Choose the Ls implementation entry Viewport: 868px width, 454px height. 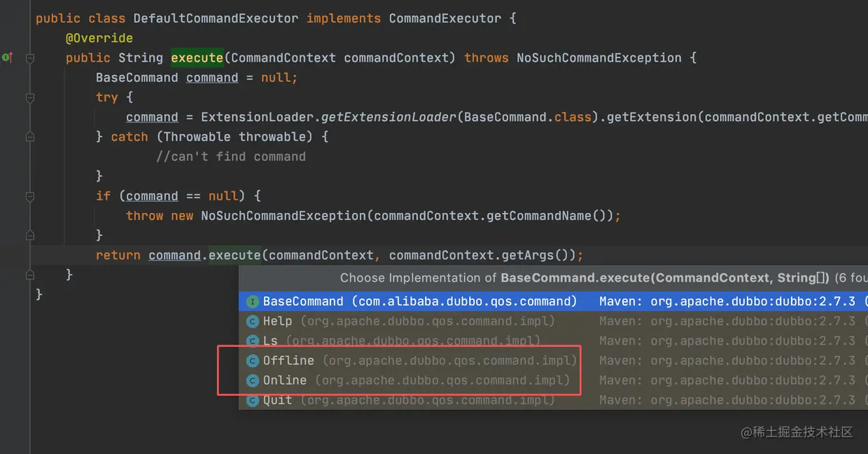(553, 341)
